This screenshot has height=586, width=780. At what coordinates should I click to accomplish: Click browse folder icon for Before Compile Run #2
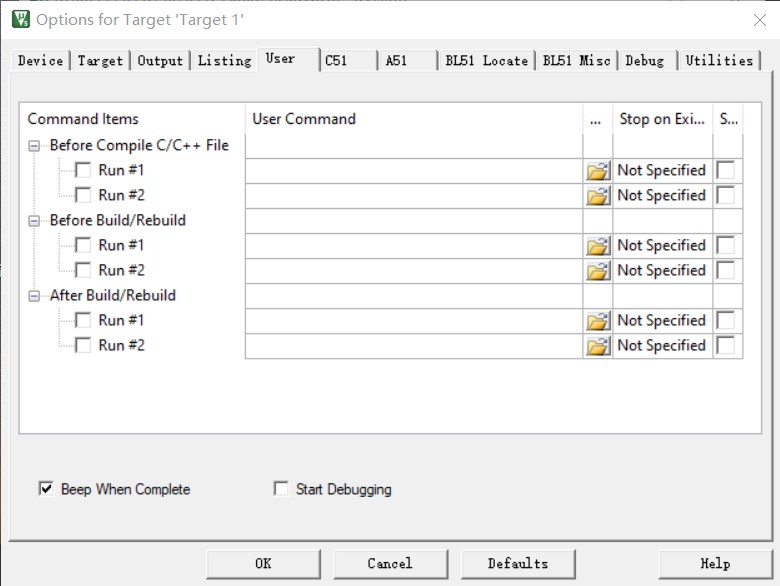coord(598,196)
